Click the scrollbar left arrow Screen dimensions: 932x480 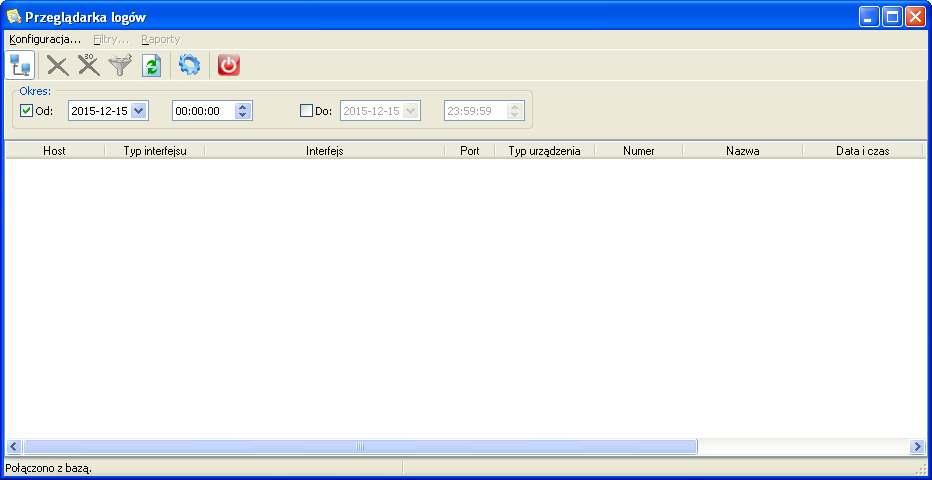(14, 447)
